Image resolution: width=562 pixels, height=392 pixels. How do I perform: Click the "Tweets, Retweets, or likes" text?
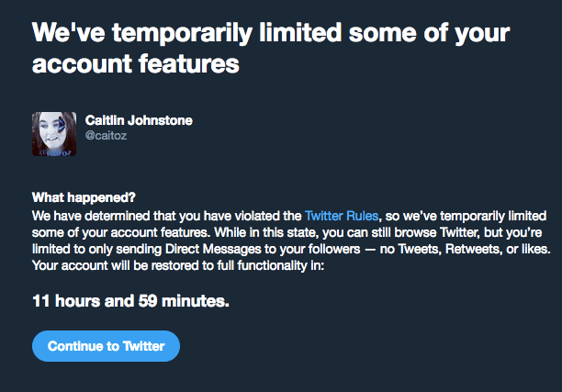[x=474, y=249]
